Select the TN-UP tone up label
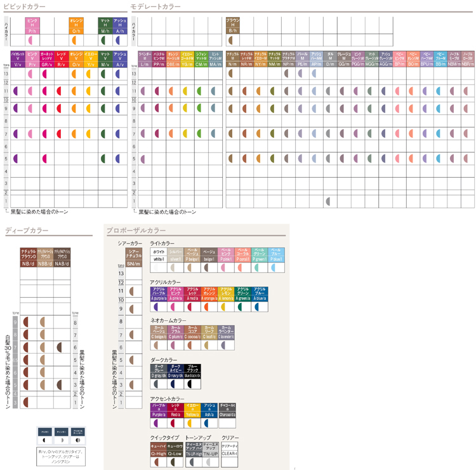This screenshot has height=470, width=476. (x=210, y=453)
